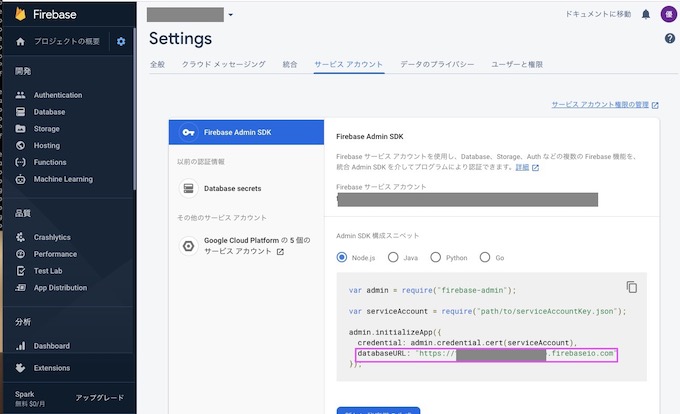This screenshot has height=414, width=680.
Task: Click the blue button below code snippet
Action: [x=378, y=411]
